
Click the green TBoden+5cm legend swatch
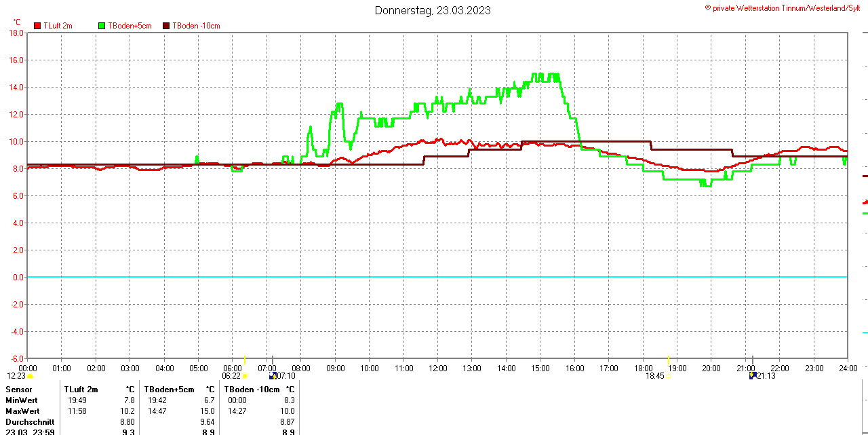tap(102, 26)
